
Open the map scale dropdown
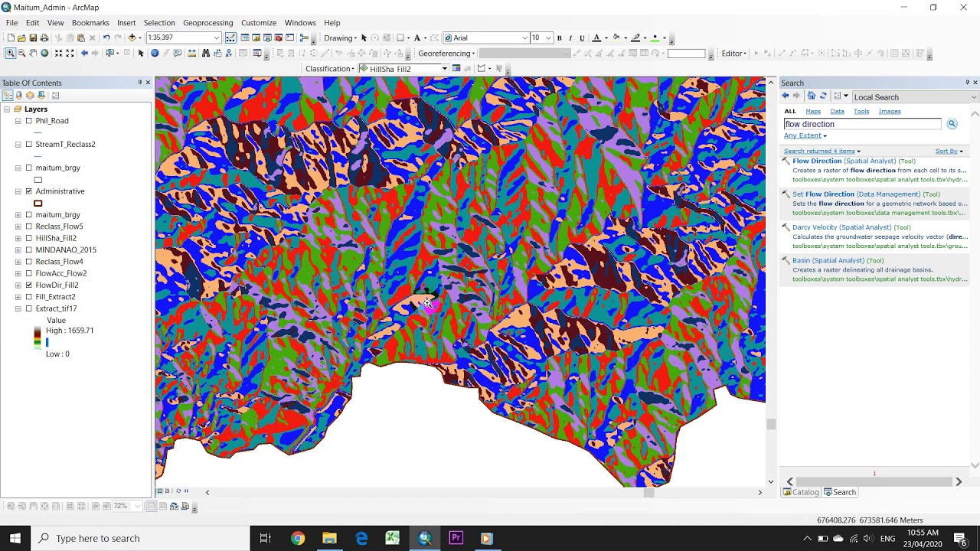(217, 37)
